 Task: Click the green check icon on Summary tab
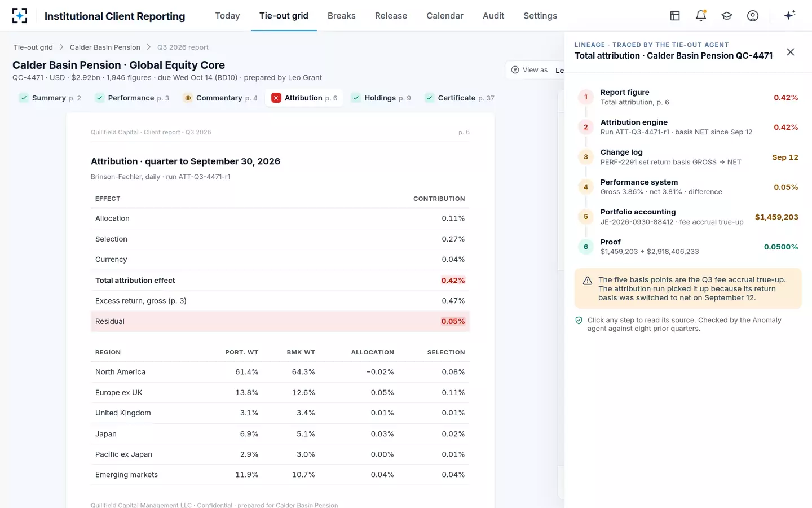pyautogui.click(x=24, y=98)
